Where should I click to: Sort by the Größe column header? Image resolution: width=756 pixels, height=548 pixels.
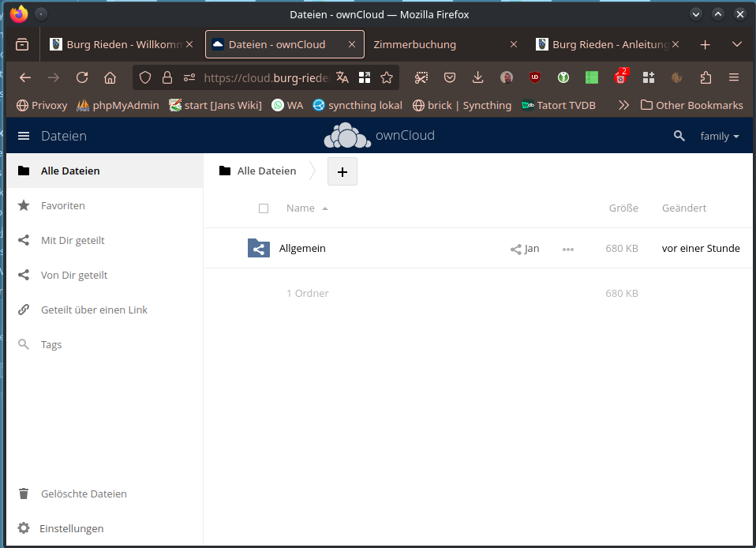(623, 208)
